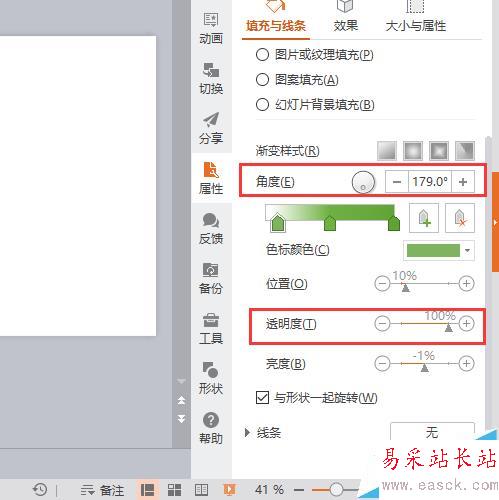Increase 亮度 with plus button
Image resolution: width=499 pixels, height=500 pixels.
pyautogui.click(x=466, y=363)
